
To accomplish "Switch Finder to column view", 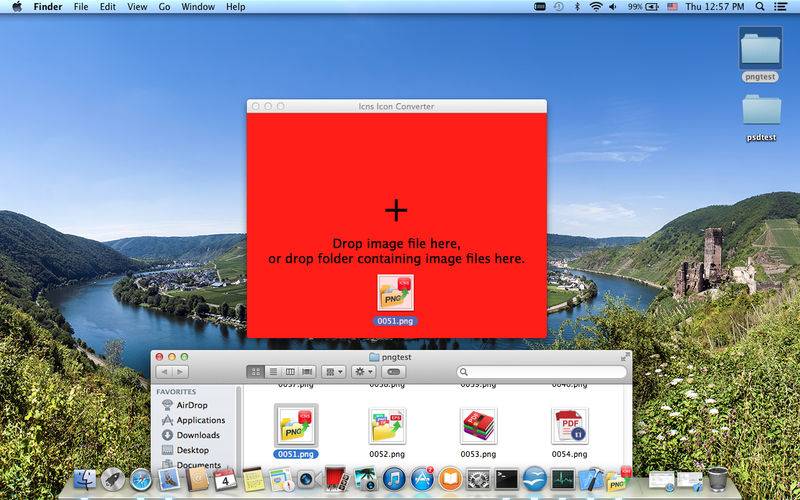I will 290,372.
